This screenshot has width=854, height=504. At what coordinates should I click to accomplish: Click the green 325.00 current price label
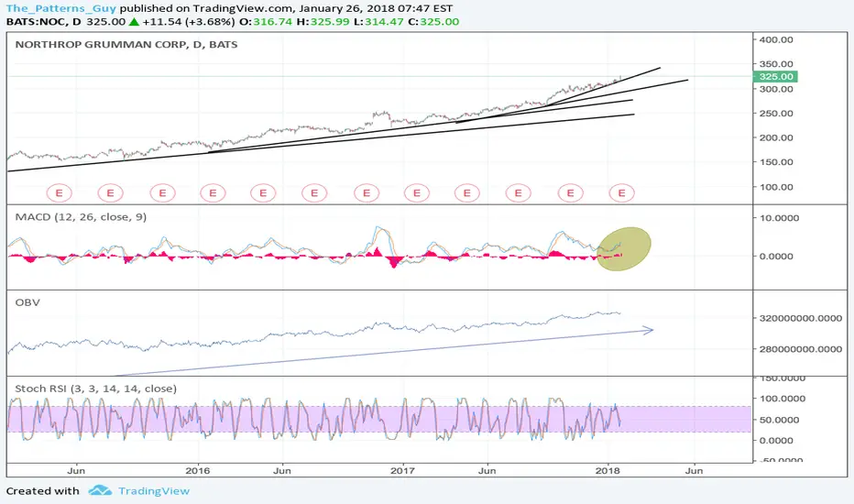(x=776, y=77)
